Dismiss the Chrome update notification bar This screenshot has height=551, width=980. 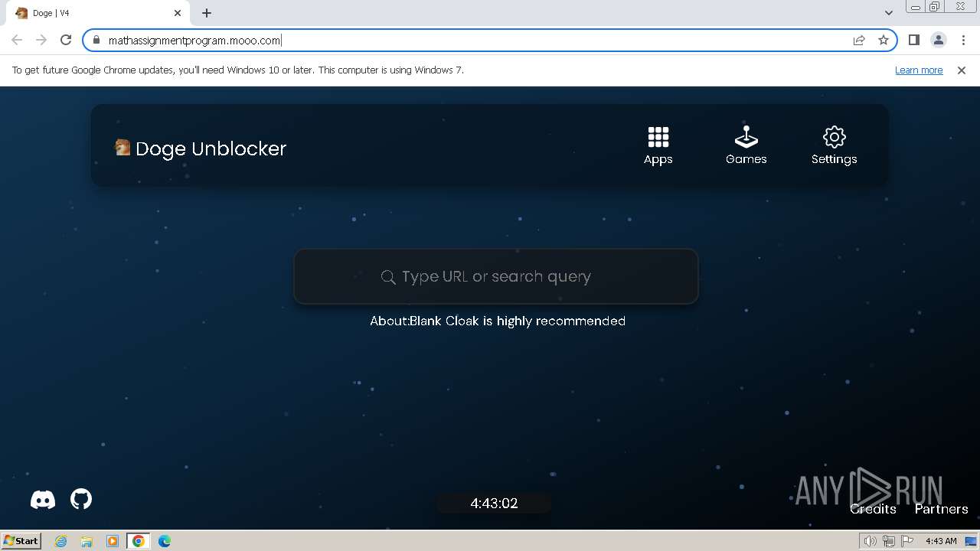pyautogui.click(x=962, y=70)
